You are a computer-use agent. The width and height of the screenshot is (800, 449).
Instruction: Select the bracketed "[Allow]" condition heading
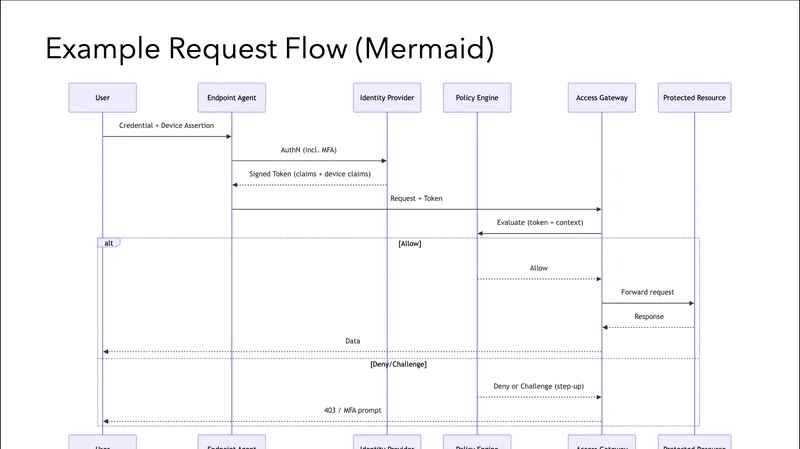point(410,243)
